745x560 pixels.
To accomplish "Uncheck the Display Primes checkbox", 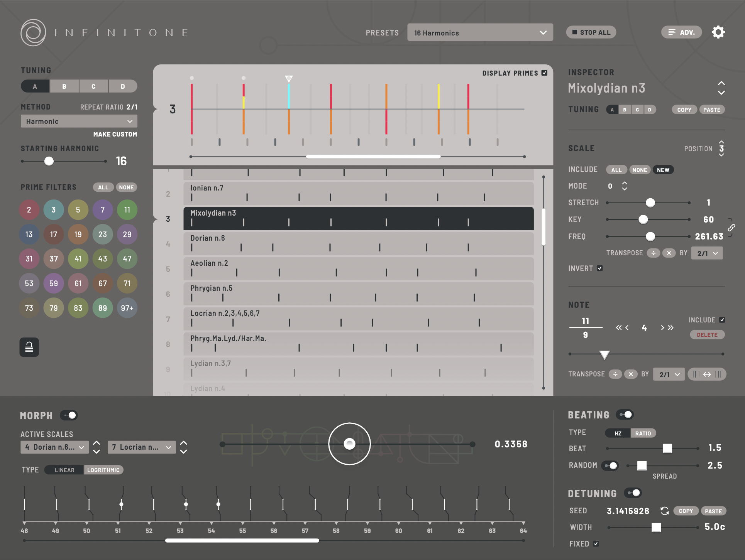I will point(544,73).
